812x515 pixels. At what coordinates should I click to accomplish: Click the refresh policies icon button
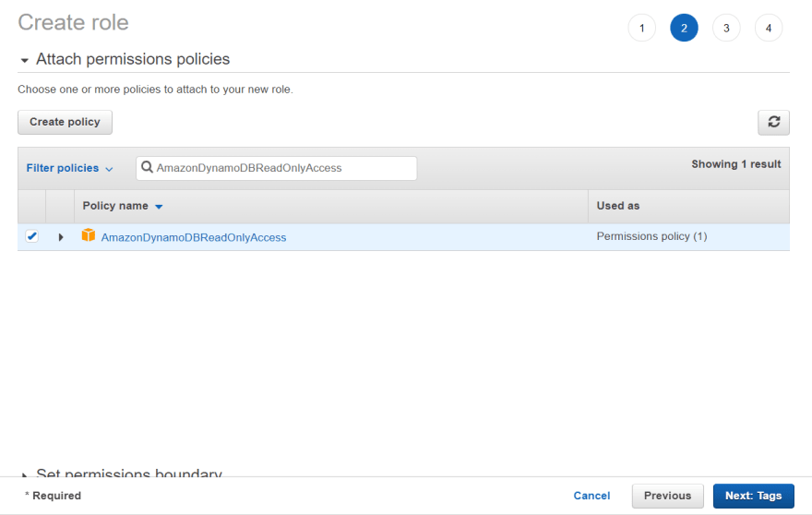773,122
